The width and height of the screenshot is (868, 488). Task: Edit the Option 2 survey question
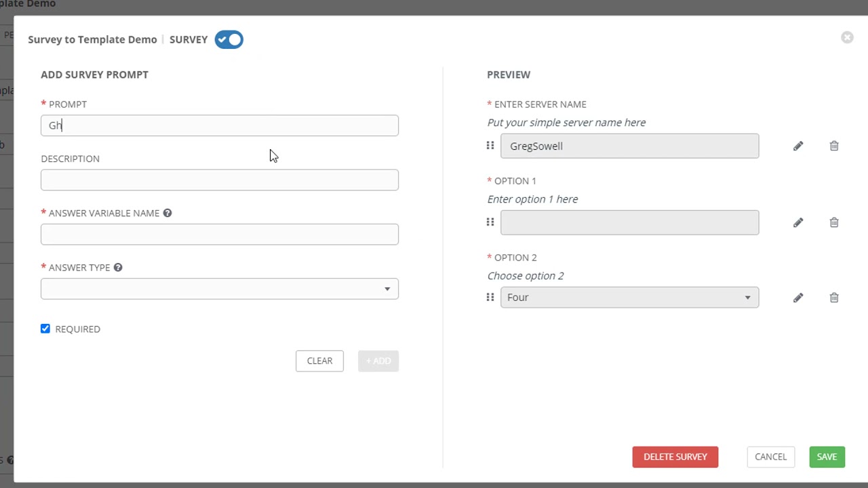coord(798,298)
